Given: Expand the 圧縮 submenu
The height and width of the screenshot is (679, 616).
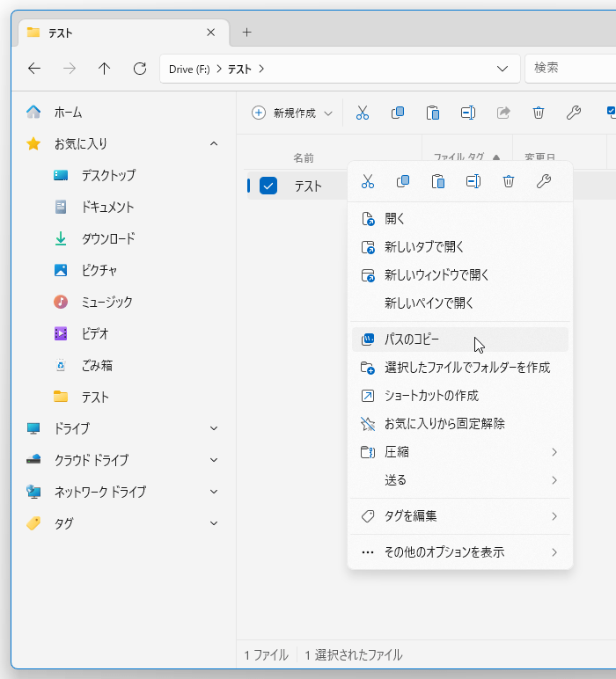Looking at the screenshot, I should coord(460,452).
